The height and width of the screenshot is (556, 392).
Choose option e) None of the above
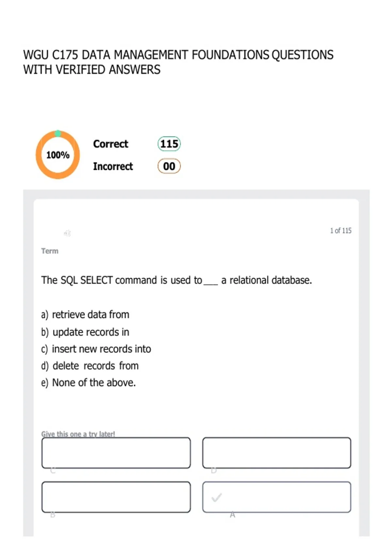[89, 383]
